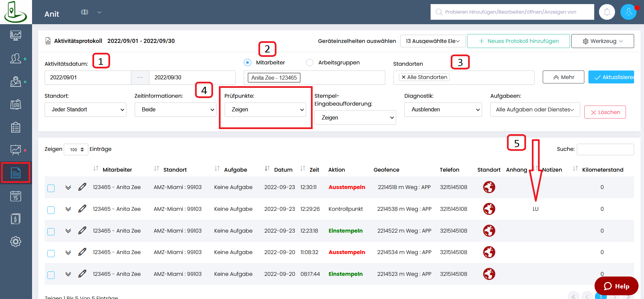Select the Mitarbeiter radio button
This screenshot has width=644, height=299.
(x=248, y=63)
